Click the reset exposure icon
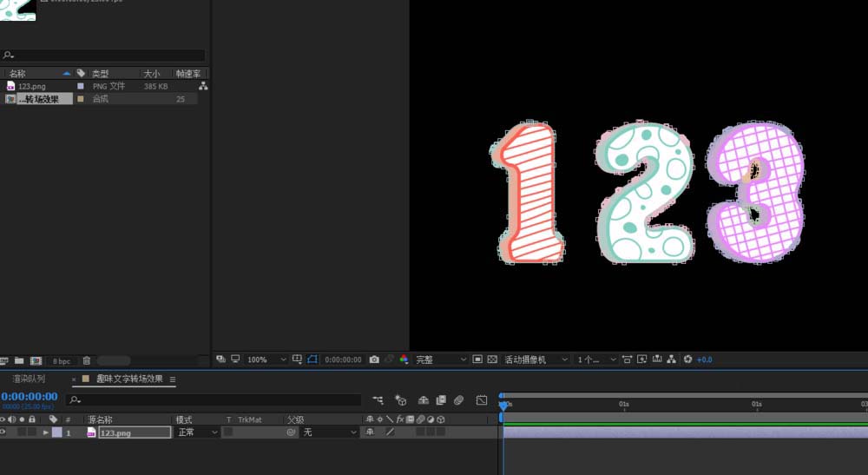Viewport: 868px width, 475px height. pos(688,360)
